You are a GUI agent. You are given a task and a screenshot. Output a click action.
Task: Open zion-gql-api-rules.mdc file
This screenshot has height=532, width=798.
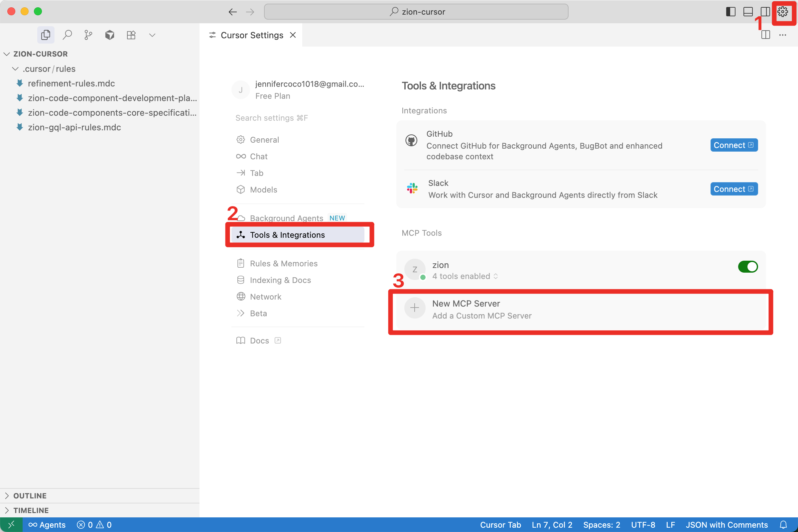[x=100, y=127]
